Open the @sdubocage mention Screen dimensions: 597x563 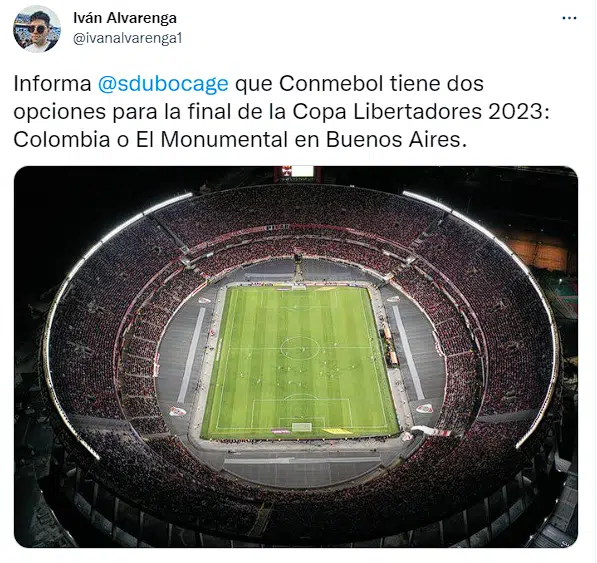click(163, 83)
